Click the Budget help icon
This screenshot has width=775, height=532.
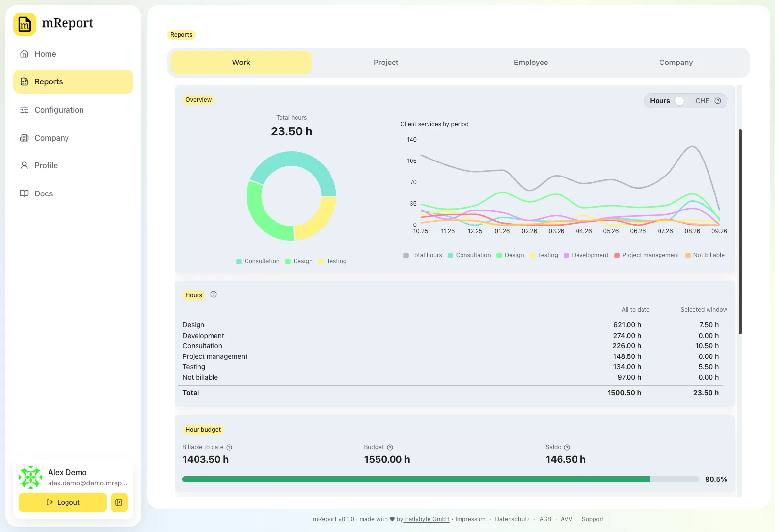(x=390, y=447)
